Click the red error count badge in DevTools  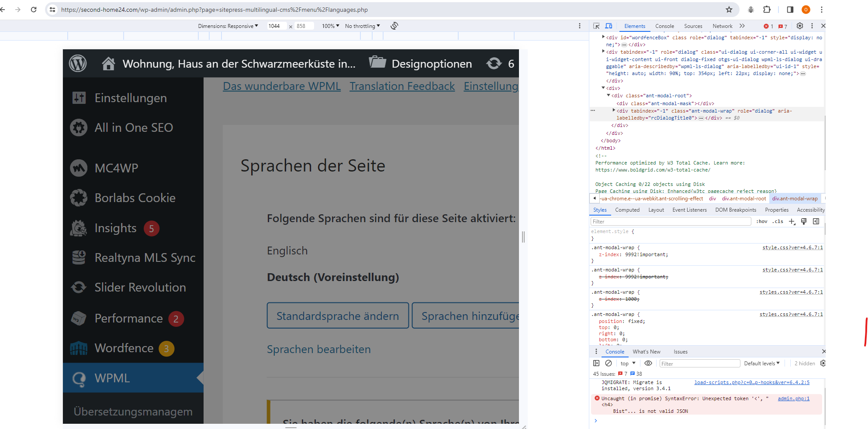pyautogui.click(x=768, y=26)
